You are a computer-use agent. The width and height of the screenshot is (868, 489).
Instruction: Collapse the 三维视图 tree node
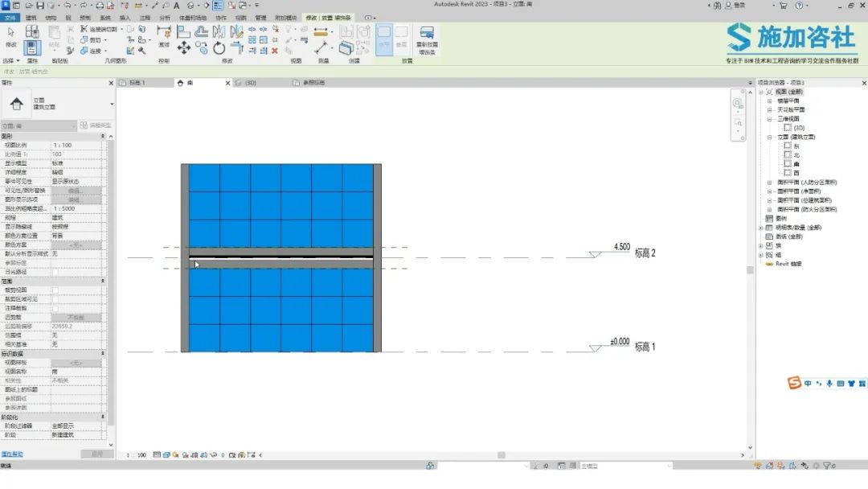point(769,119)
